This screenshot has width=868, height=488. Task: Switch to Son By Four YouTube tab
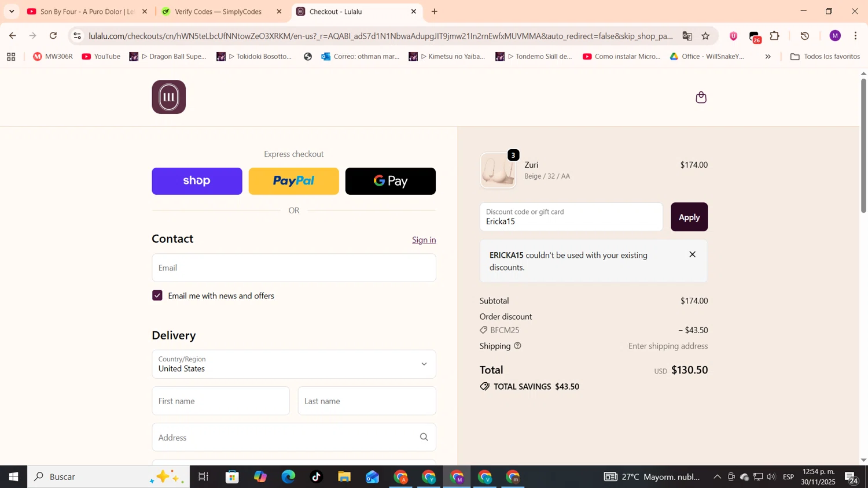click(x=87, y=12)
